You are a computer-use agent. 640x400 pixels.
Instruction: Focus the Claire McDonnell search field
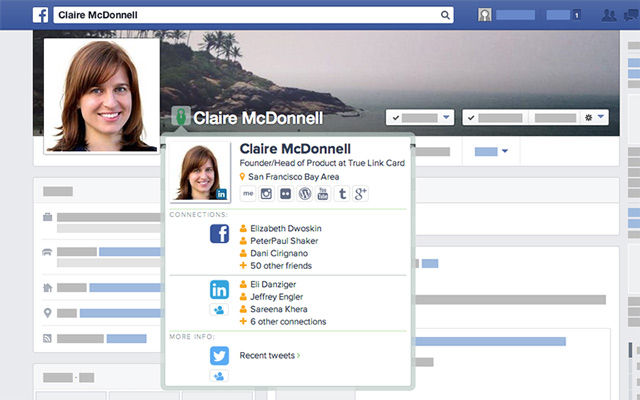click(x=253, y=15)
